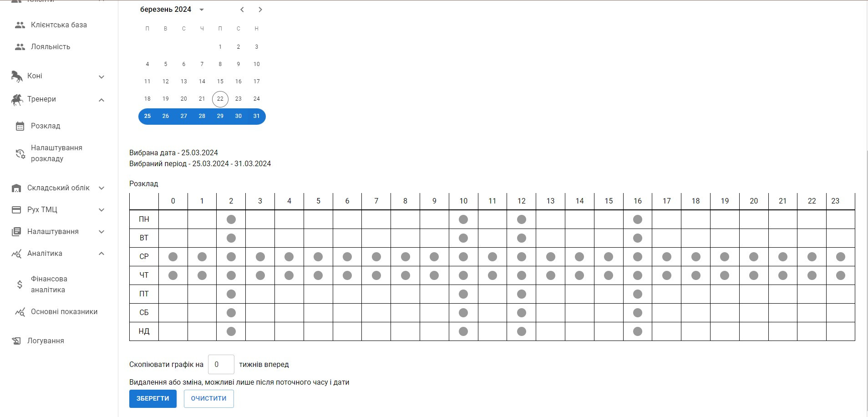Toggle the ПН slot at hour 2
Viewport: 868px width, 417px height.
click(231, 219)
